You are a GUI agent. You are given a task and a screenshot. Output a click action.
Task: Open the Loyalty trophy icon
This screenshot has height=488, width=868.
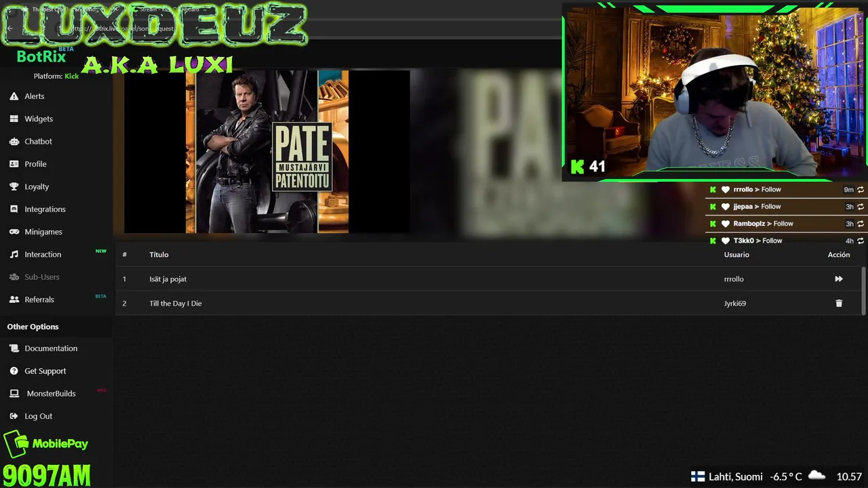pyautogui.click(x=14, y=186)
